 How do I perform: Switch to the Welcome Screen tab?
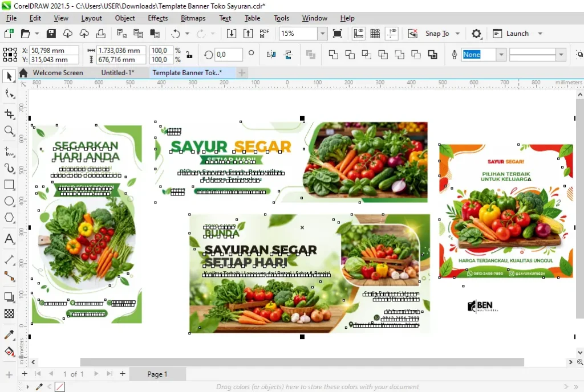pyautogui.click(x=58, y=72)
